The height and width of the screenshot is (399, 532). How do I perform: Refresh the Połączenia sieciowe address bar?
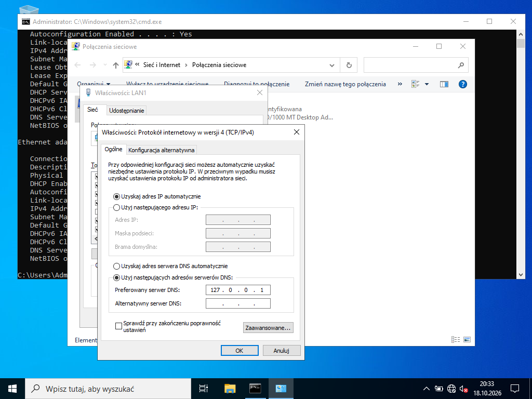tap(349, 65)
